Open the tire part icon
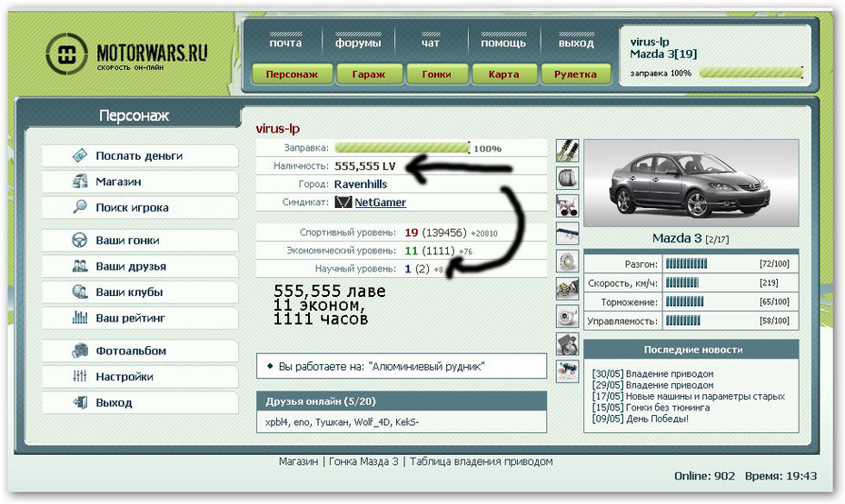The height and width of the screenshot is (504, 845). pos(567,178)
